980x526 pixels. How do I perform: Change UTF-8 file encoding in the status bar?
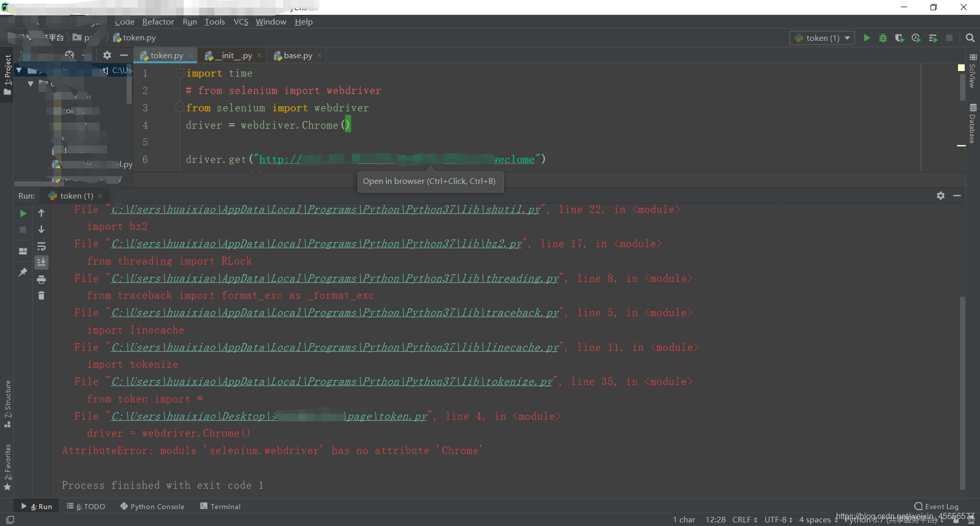click(x=778, y=519)
